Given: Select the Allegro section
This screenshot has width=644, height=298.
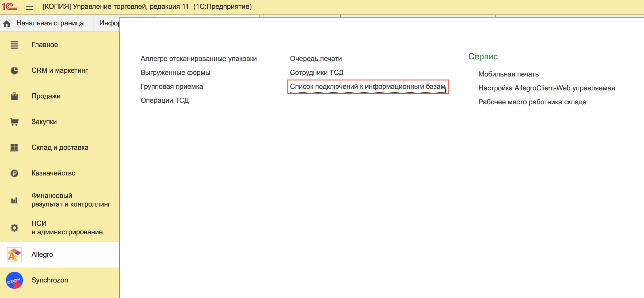Looking at the screenshot, I should pyautogui.click(x=60, y=255).
